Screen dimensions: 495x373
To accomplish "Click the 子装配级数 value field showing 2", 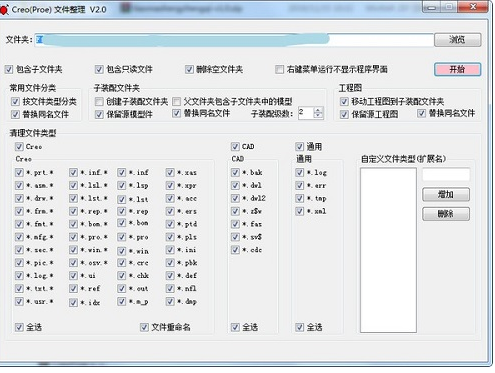I will tap(306, 113).
